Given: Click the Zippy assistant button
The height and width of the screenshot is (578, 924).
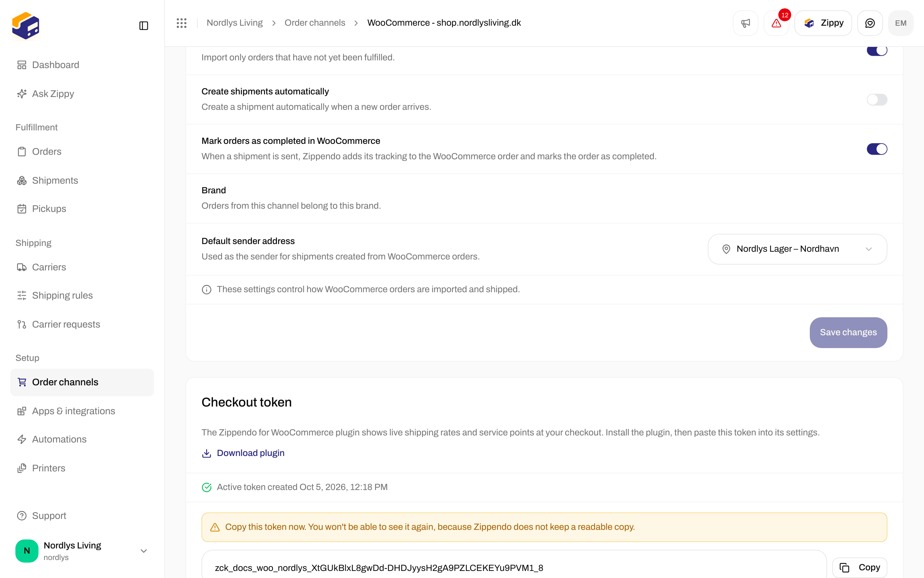Looking at the screenshot, I should [823, 23].
